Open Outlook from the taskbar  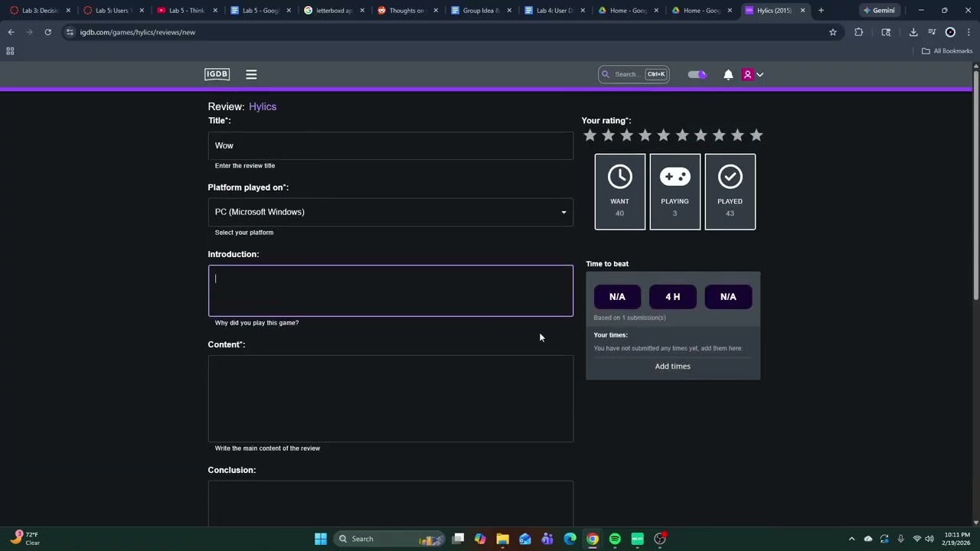click(x=525, y=539)
